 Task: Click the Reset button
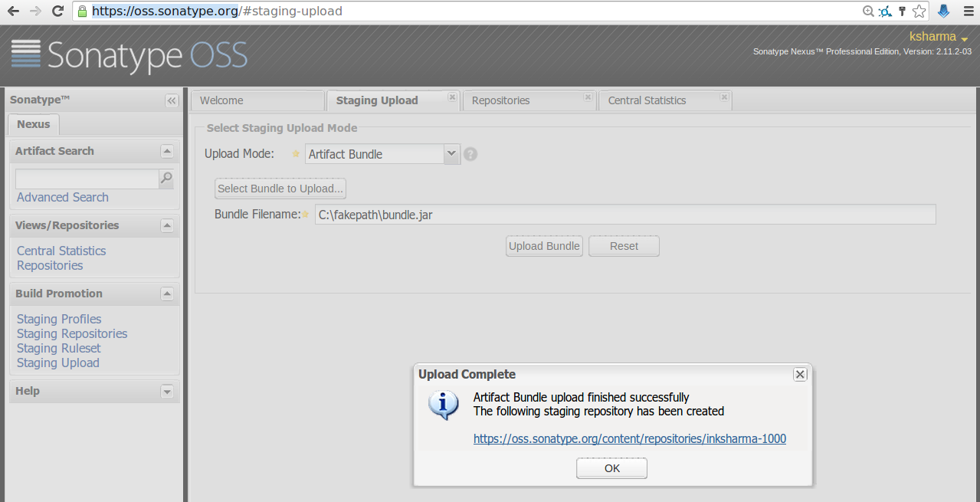[624, 246]
